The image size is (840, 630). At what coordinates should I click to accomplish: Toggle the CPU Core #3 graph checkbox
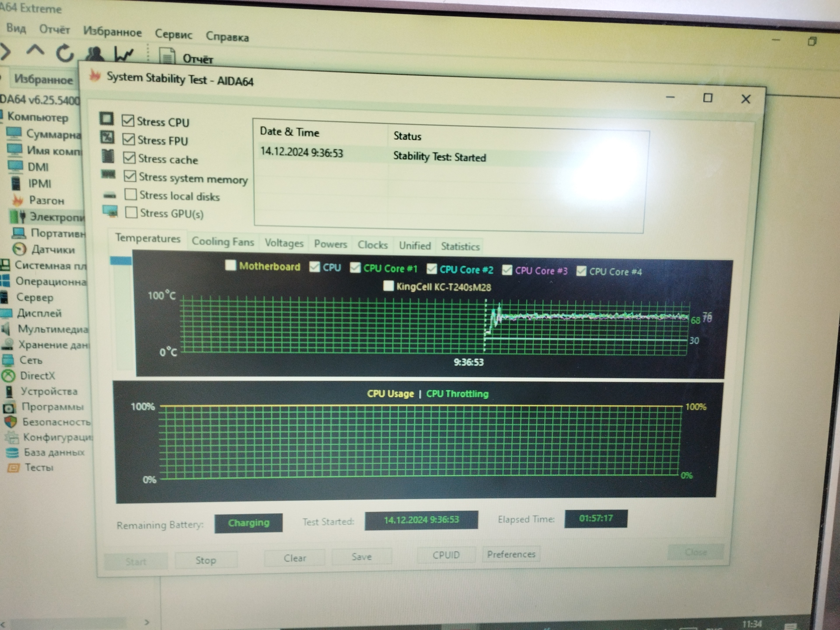click(507, 269)
